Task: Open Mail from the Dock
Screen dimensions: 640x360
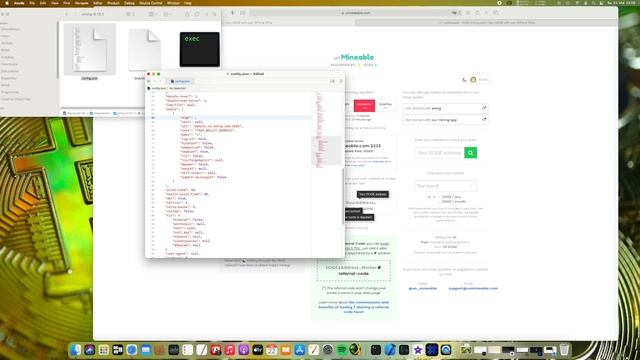Action: (x=146, y=350)
